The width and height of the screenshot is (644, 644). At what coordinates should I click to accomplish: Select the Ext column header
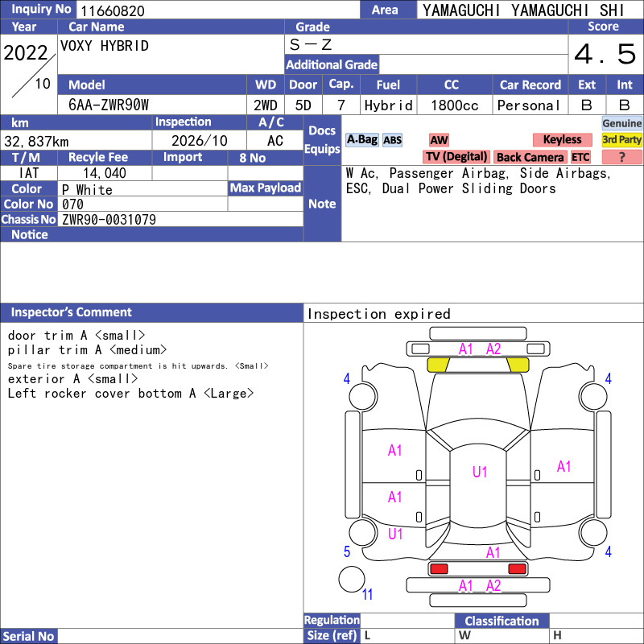click(587, 85)
